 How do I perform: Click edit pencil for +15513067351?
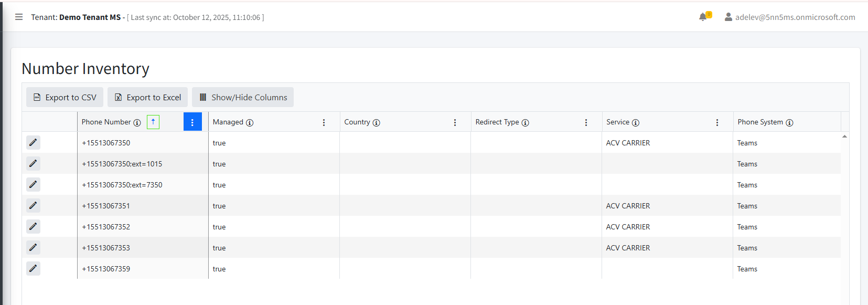coord(33,205)
